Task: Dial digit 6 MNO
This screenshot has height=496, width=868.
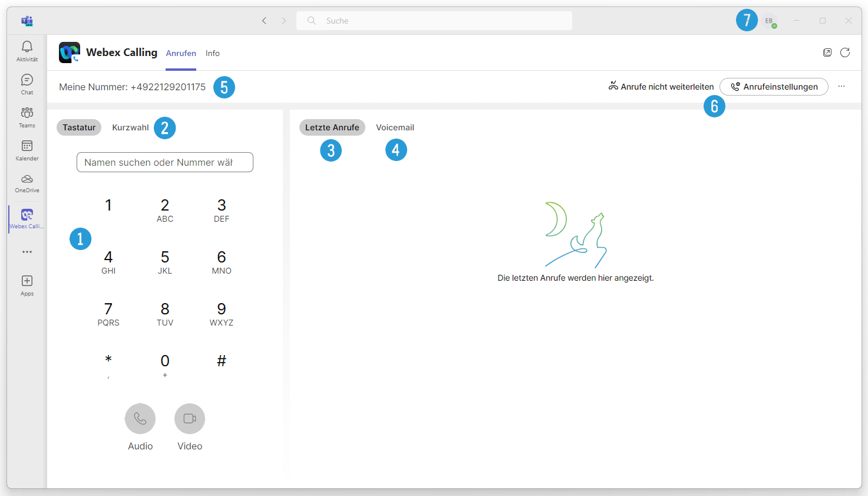Action: (222, 262)
